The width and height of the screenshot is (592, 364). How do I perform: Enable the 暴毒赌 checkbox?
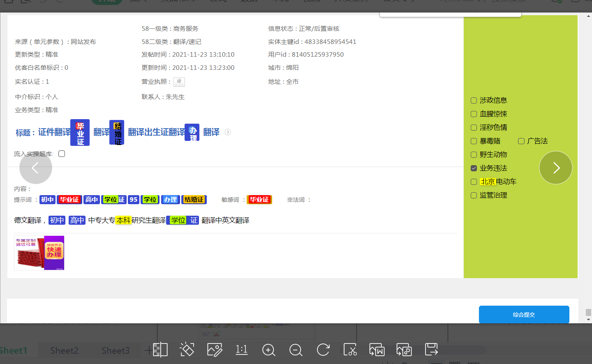[x=474, y=141]
